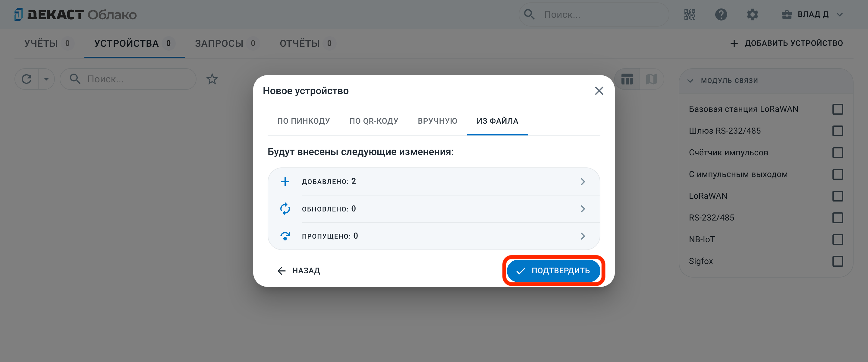The width and height of the screenshot is (868, 362).
Task: Click the QR-code scanner icon in the header
Action: click(689, 14)
